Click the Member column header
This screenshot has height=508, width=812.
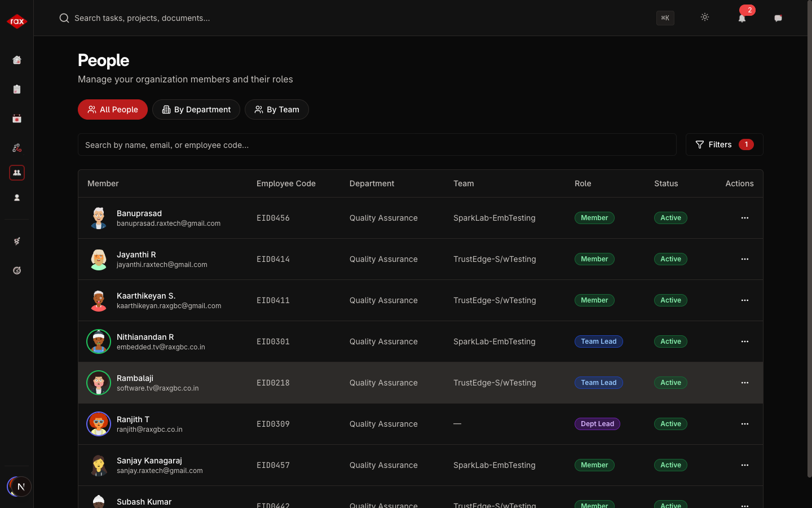coord(103,183)
